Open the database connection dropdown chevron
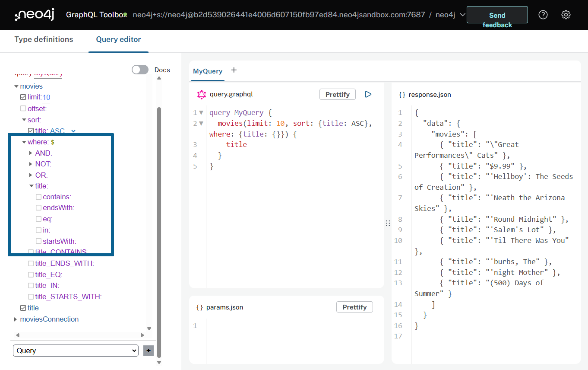Screen dimensions: 588x370 (462, 15)
